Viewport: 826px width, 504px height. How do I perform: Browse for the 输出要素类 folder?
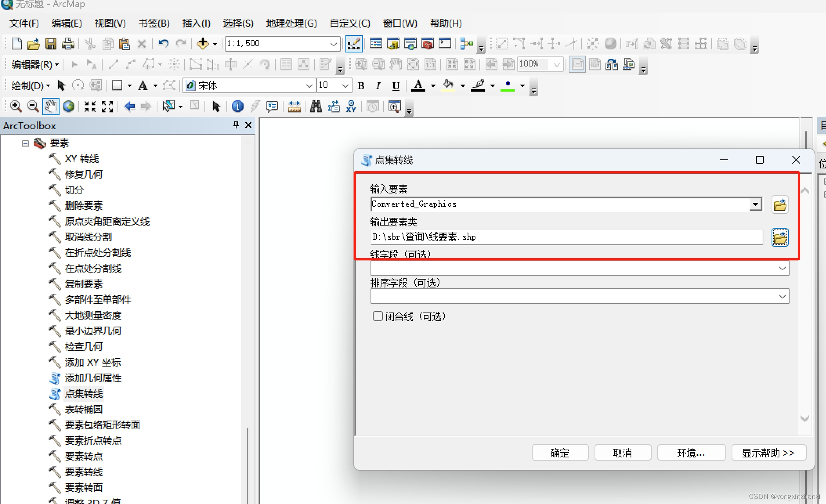779,238
